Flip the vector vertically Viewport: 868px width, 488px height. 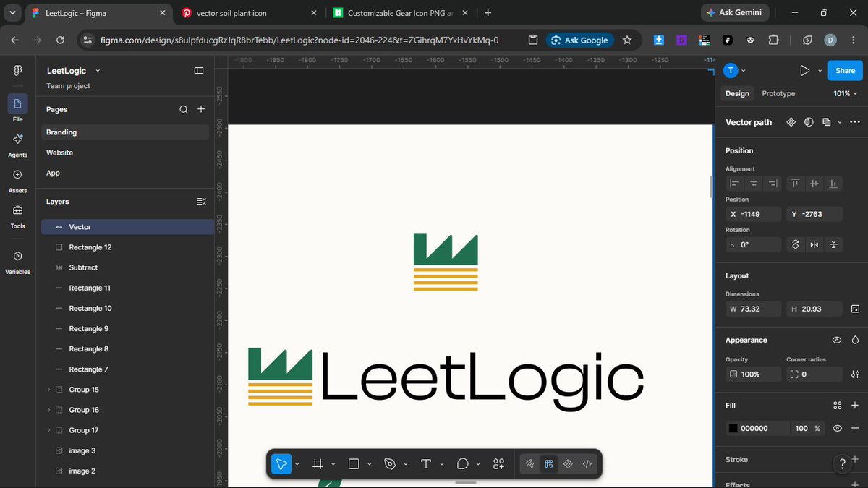(x=834, y=244)
